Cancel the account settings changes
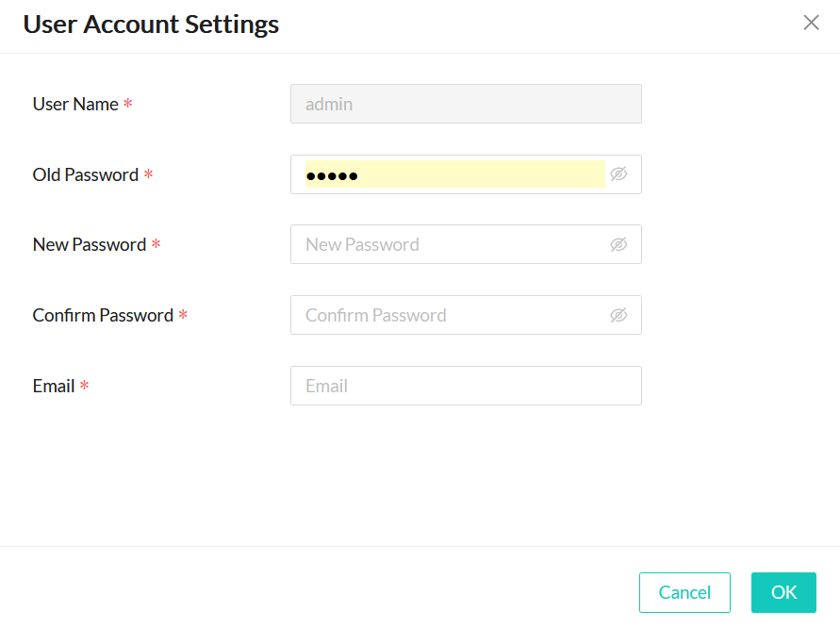The height and width of the screenshot is (628, 840). pyautogui.click(x=684, y=592)
